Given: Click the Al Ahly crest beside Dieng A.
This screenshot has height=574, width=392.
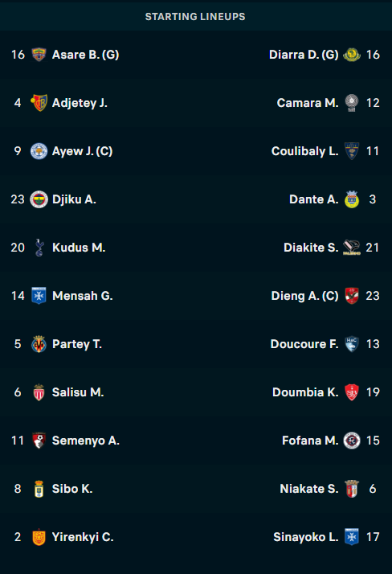Looking at the screenshot, I should tap(352, 296).
